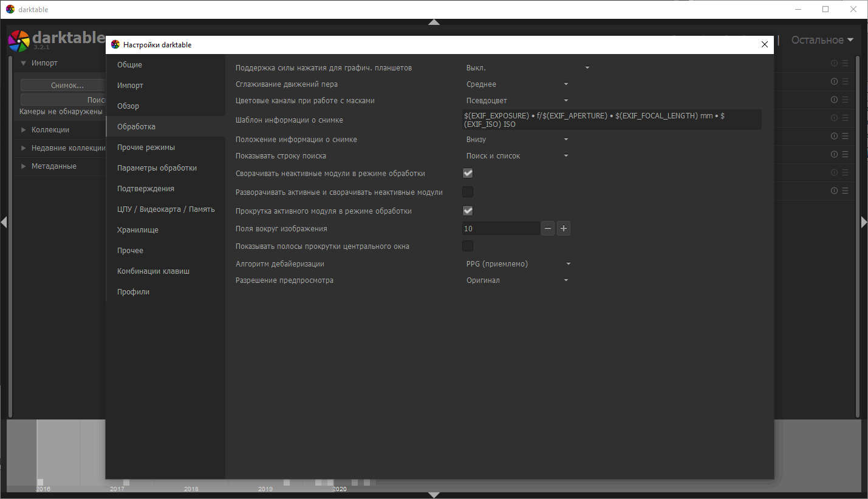Open the Общие settings tab
Image resolution: width=868 pixels, height=499 pixels.
pyautogui.click(x=165, y=64)
